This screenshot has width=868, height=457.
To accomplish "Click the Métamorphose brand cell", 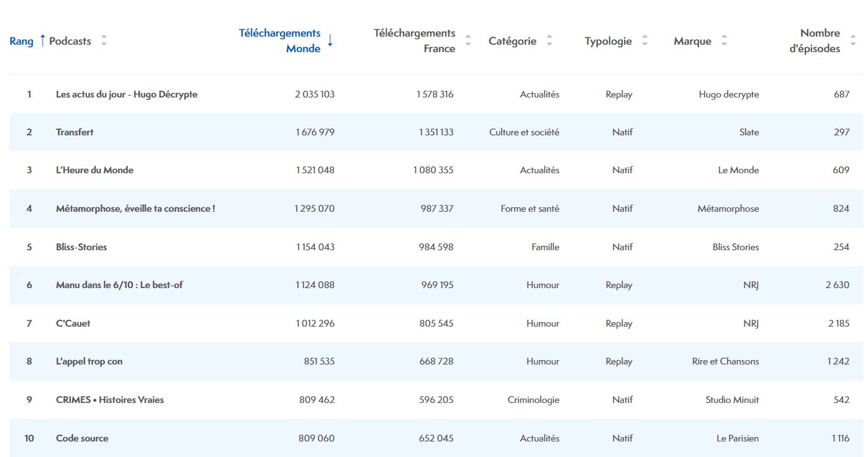I will coord(728,209).
